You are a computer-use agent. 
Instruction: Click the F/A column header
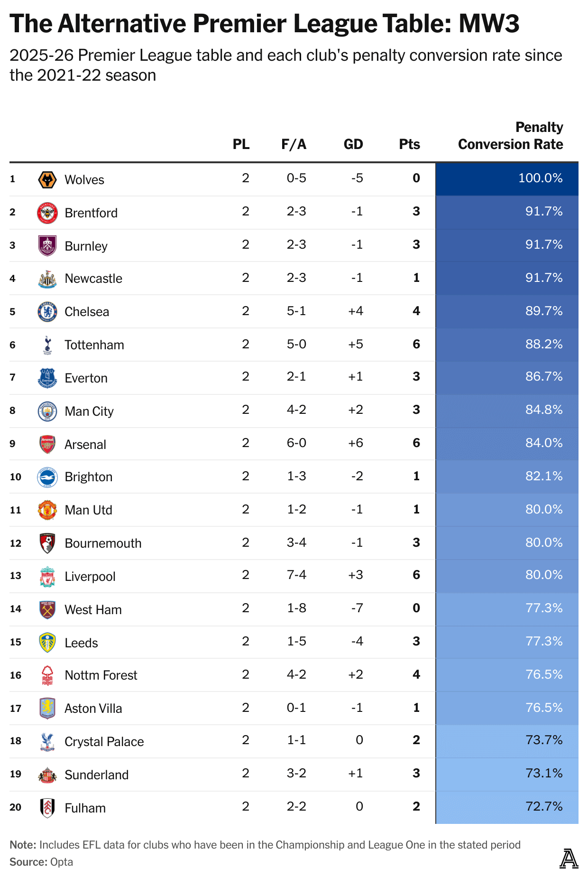click(x=294, y=144)
